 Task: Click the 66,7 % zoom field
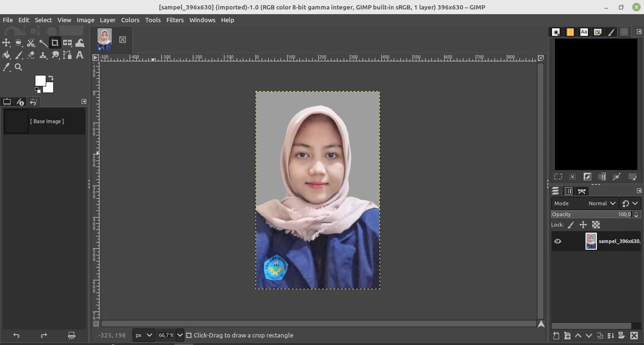coord(166,335)
